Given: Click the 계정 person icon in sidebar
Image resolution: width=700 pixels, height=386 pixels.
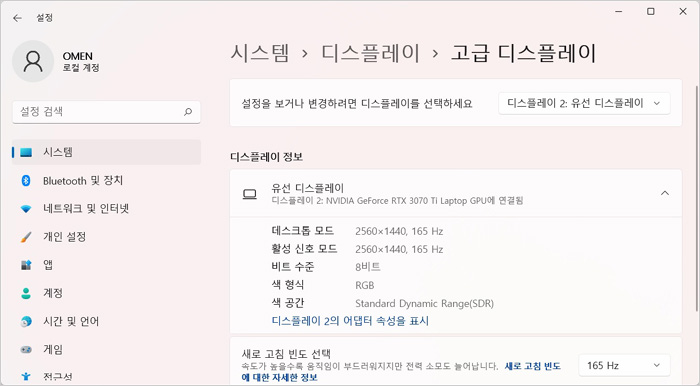Looking at the screenshot, I should pyautogui.click(x=26, y=293).
